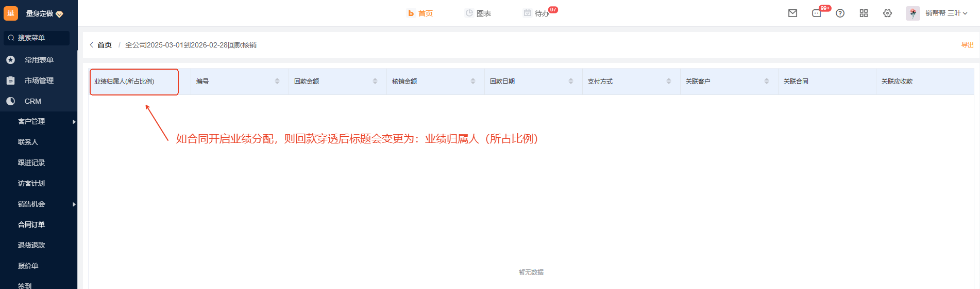Open the help question mark icon
Viewport: 980px width, 289px height.
click(840, 13)
